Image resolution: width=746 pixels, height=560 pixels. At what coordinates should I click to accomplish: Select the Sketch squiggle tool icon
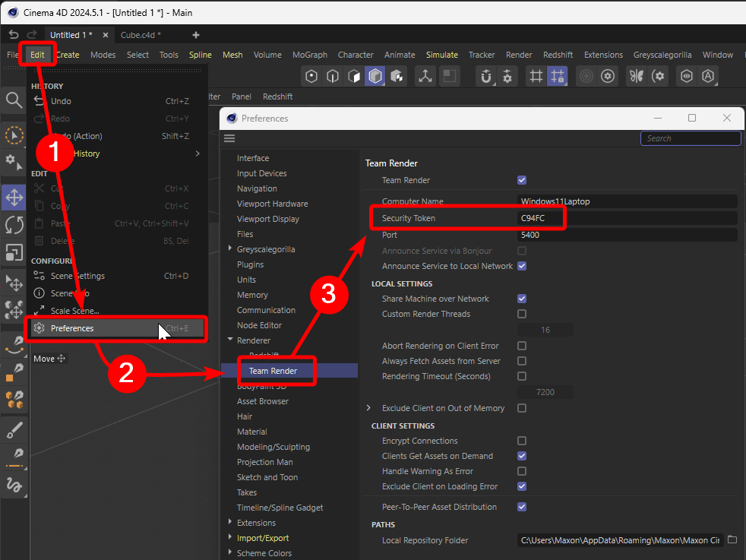[x=14, y=485]
